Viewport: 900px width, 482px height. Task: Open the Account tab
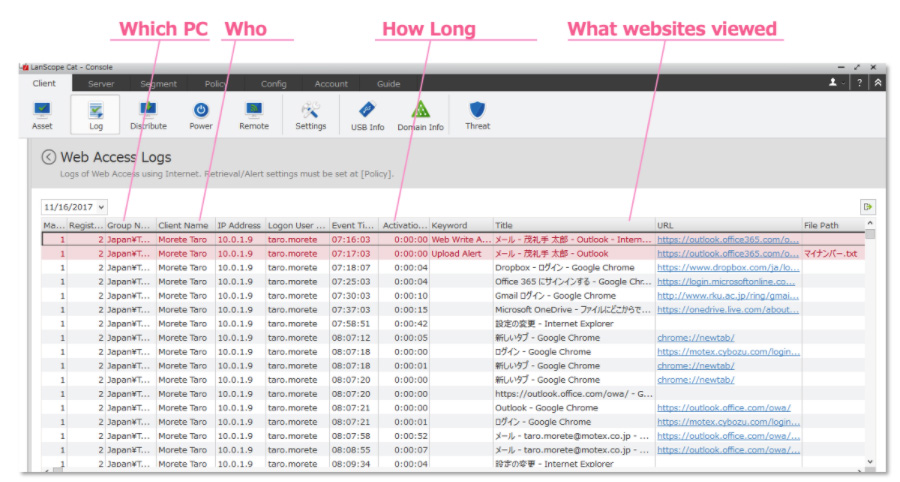click(x=331, y=84)
